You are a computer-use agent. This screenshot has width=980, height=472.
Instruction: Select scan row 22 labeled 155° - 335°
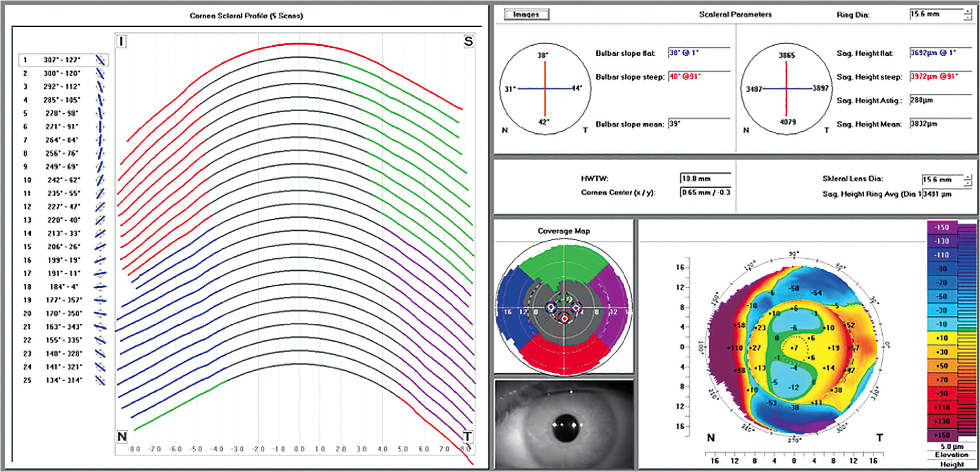(63, 340)
